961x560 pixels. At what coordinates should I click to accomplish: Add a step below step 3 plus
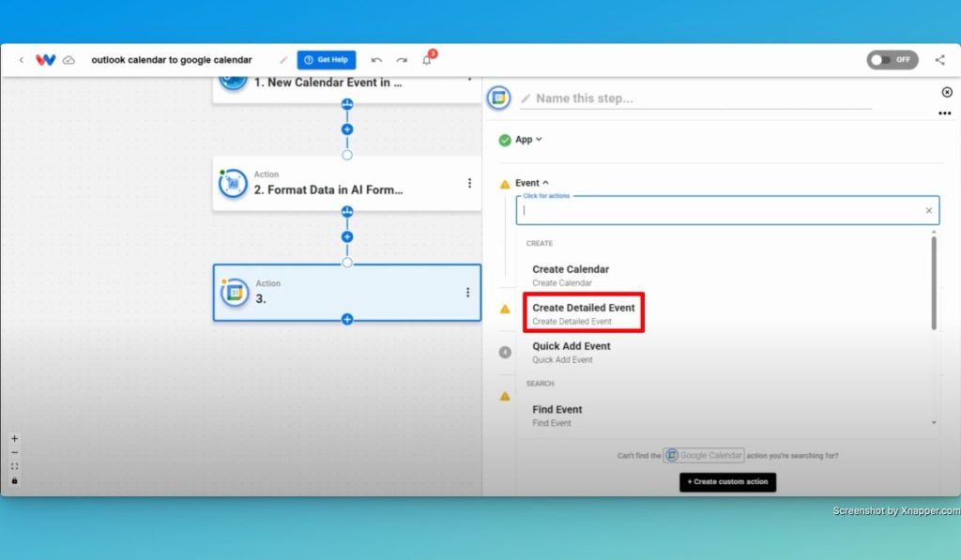[x=347, y=319]
